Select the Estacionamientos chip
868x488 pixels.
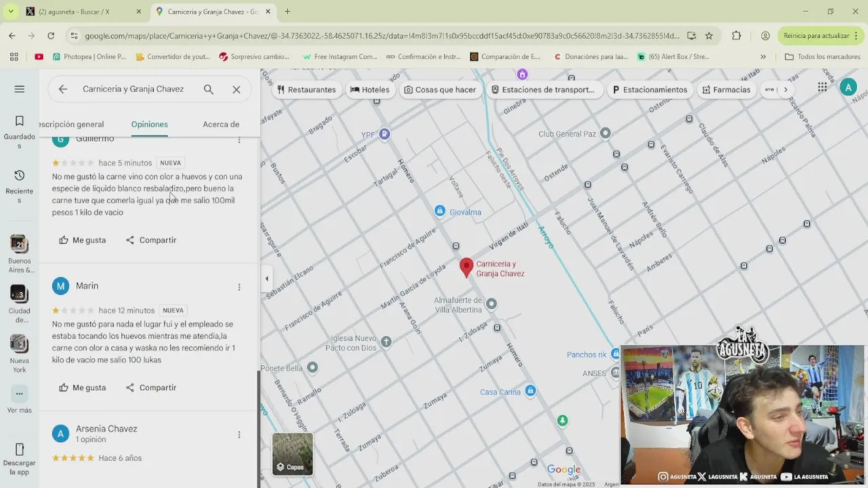[650, 89]
